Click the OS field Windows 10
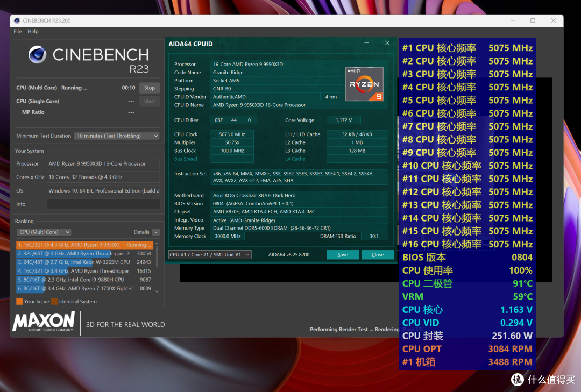Viewport: 581px width, 392px height. [103, 191]
